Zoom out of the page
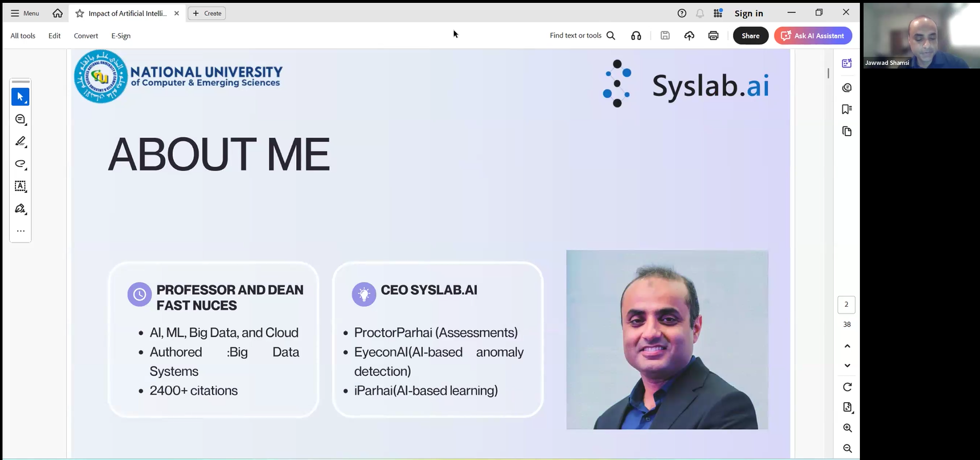Viewport: 980px width, 460px height. click(847, 449)
